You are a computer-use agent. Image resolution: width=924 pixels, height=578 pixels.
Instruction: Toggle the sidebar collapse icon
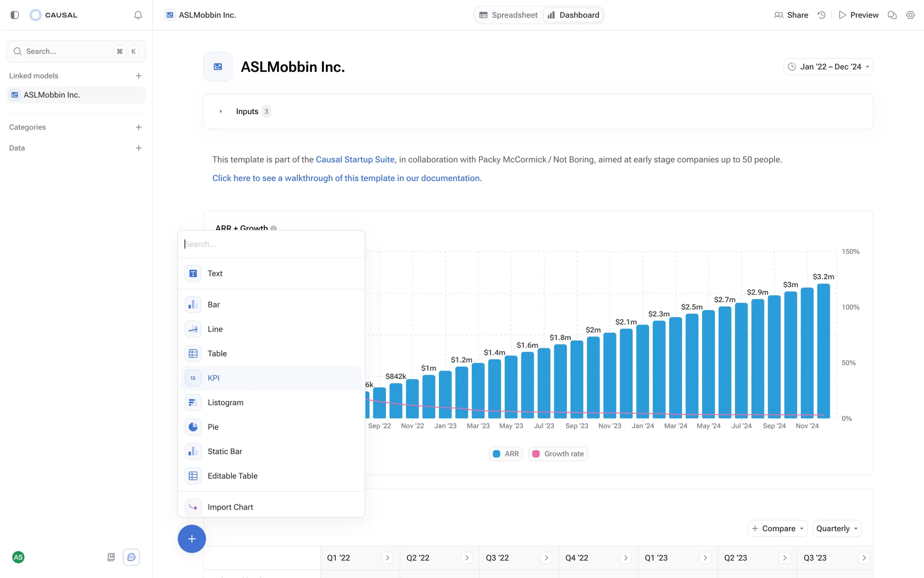pyautogui.click(x=14, y=15)
